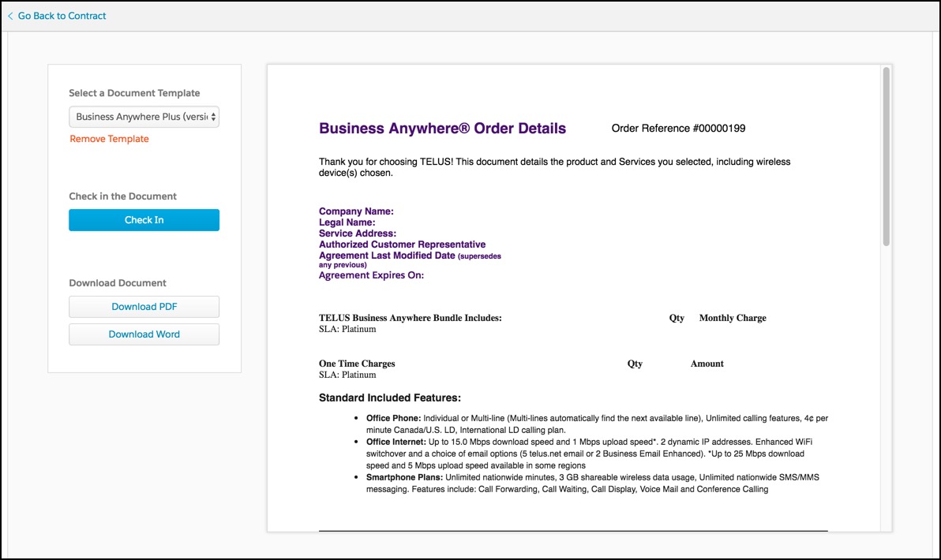Click the Business Anywhere Order Details heading

[x=442, y=129]
